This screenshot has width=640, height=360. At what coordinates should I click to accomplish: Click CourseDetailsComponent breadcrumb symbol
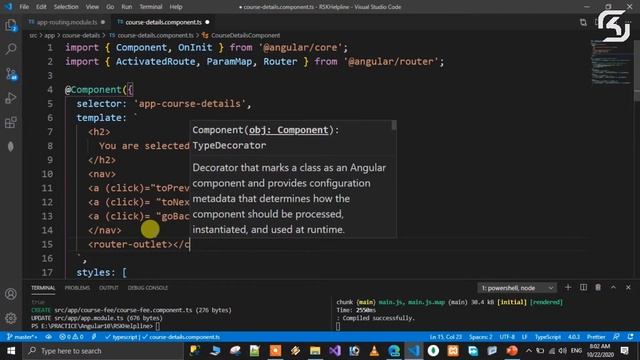[242, 36]
